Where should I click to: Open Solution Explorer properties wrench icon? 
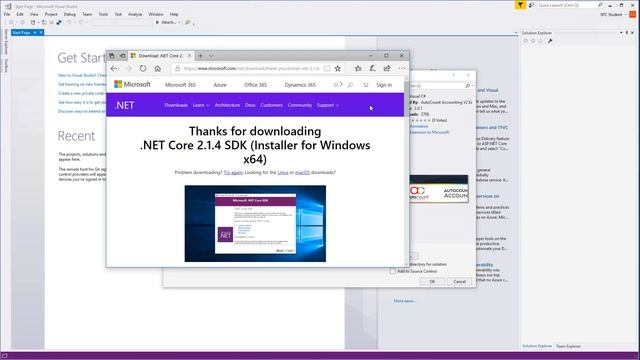[550, 41]
